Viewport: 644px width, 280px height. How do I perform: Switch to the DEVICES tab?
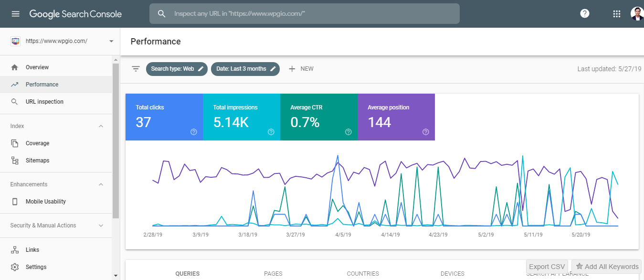click(x=453, y=274)
